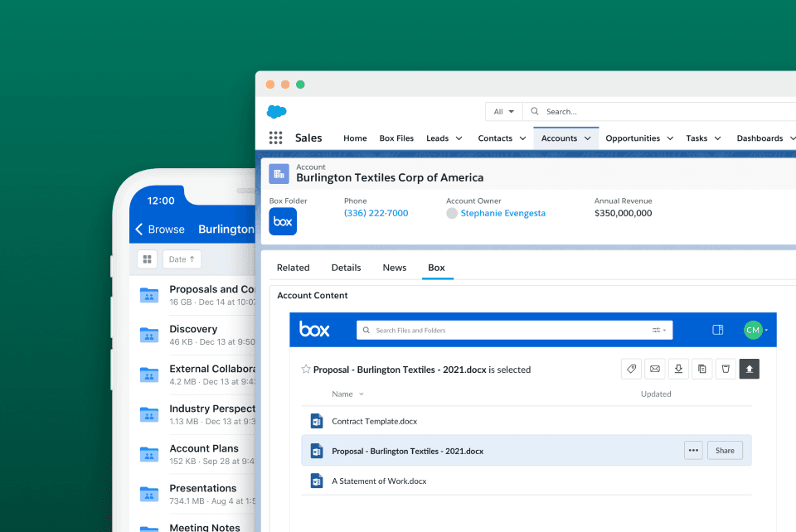Open Proposals folder icon on phone
This screenshot has width=796, height=532.
click(149, 295)
